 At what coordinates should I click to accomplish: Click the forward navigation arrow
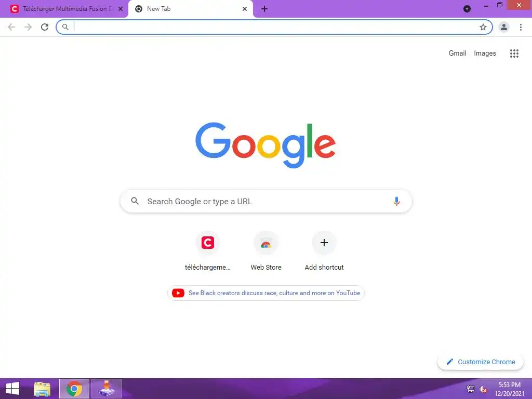tap(28, 27)
